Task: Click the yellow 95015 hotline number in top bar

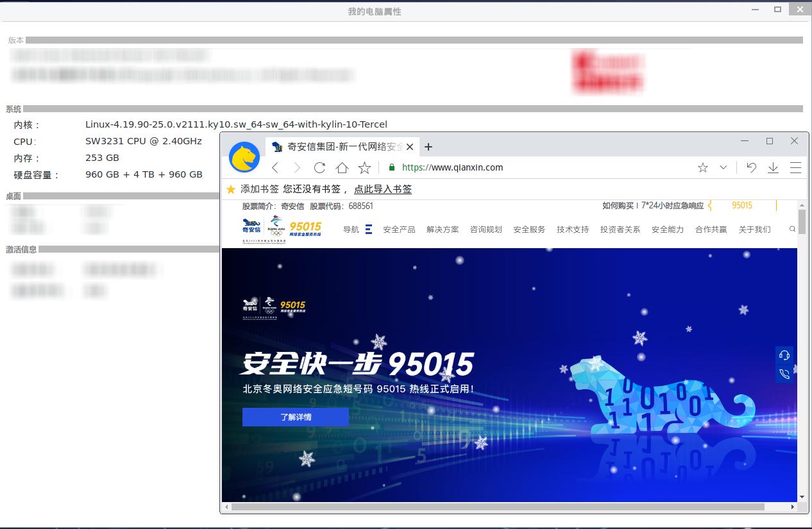Action: coord(742,205)
